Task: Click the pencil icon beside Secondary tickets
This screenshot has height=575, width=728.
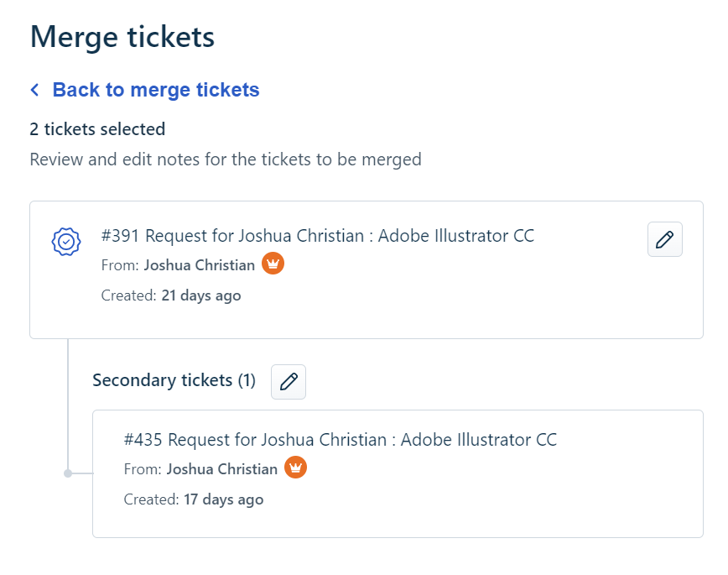Action: pos(289,382)
